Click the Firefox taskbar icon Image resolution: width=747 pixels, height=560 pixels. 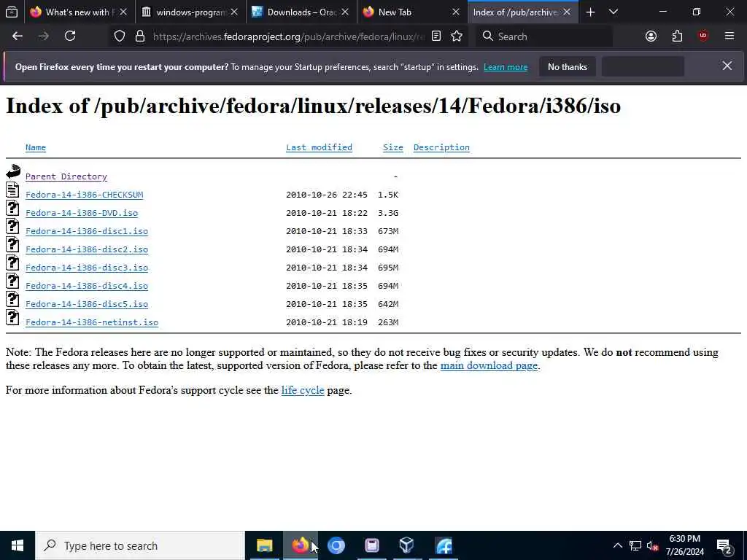click(x=300, y=545)
